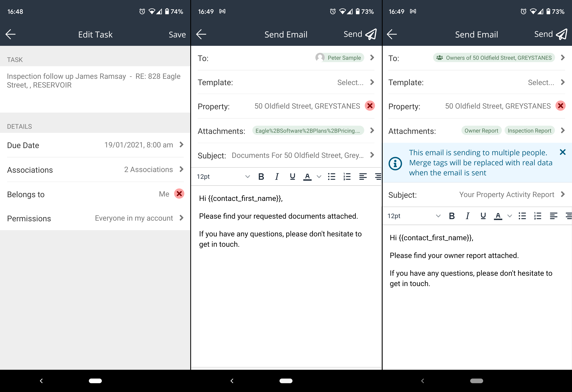Toggle Italic in the right email editor
Screen dimensions: 572x392
(467, 216)
